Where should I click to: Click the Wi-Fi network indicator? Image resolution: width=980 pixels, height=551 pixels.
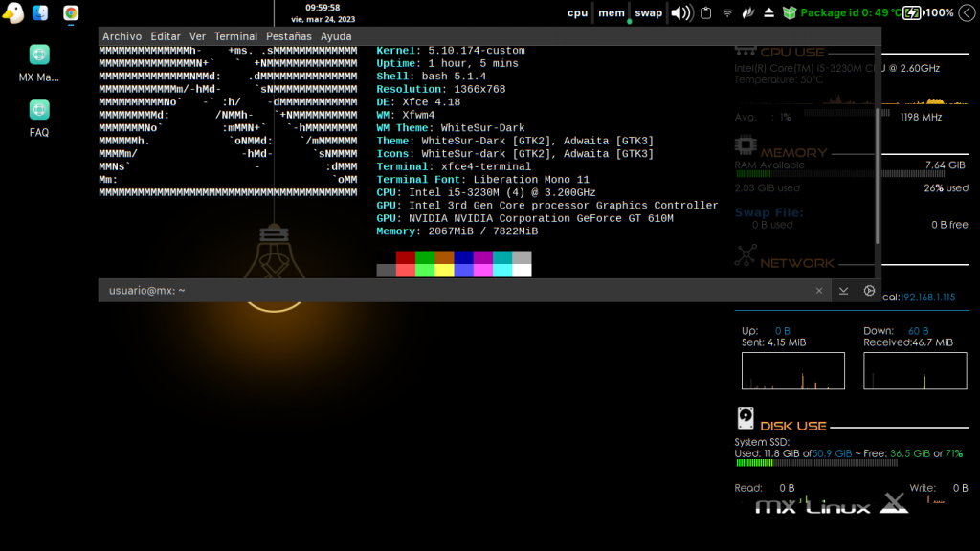click(x=727, y=12)
